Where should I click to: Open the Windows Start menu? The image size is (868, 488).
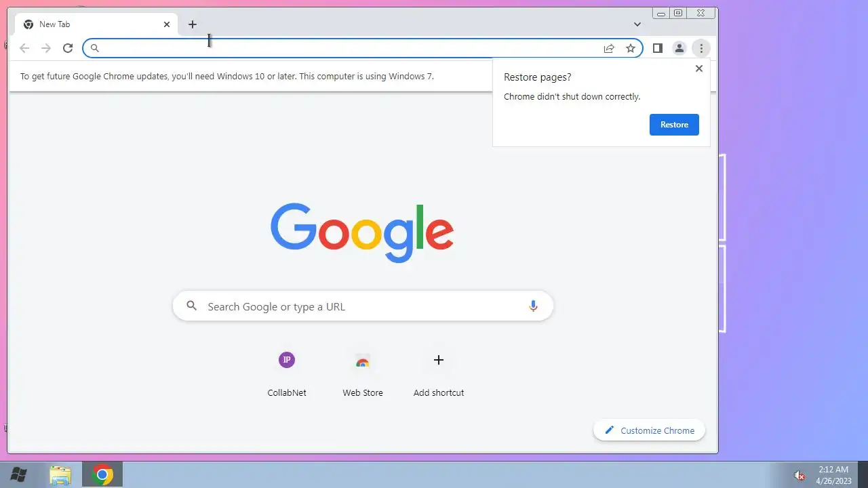(18, 475)
